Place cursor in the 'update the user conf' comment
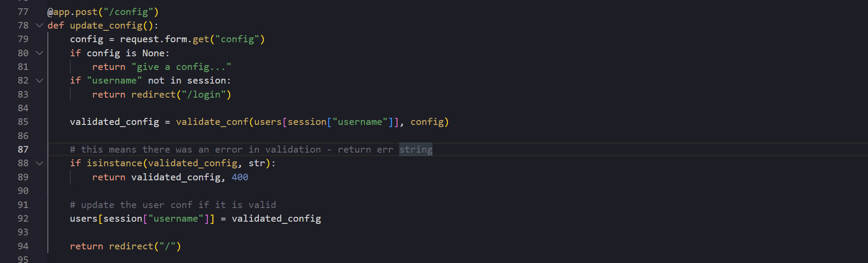 (x=173, y=205)
